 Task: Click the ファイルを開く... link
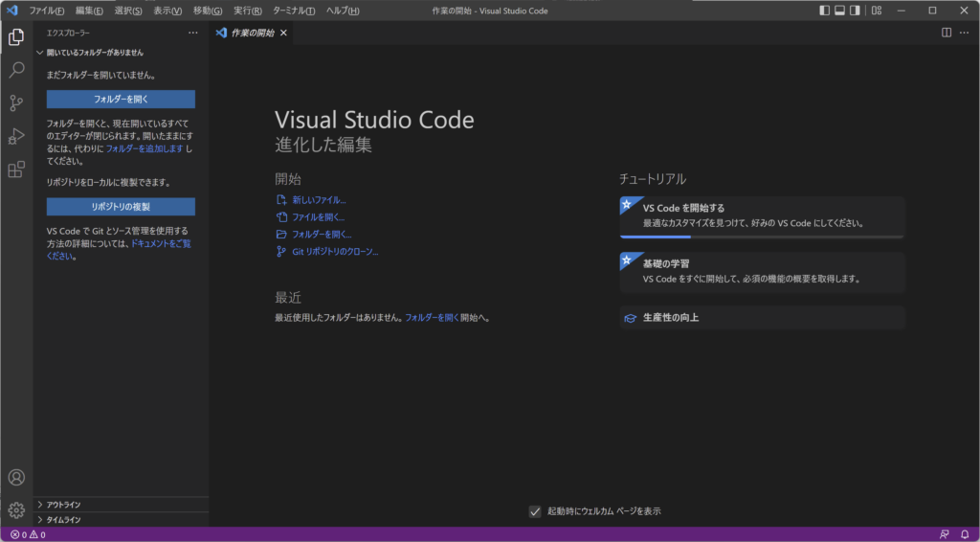(319, 217)
